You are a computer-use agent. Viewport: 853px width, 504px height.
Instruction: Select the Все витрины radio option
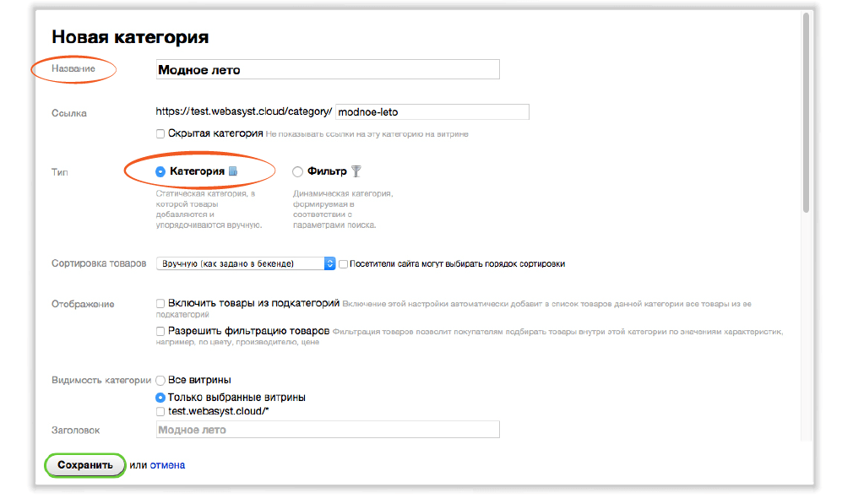(160, 380)
